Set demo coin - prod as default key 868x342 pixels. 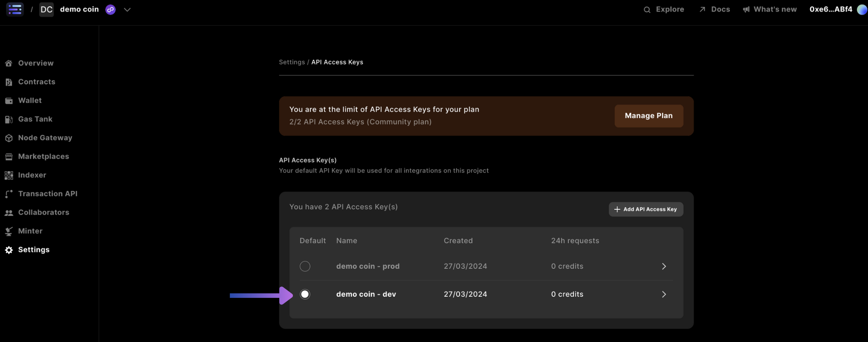tap(305, 267)
